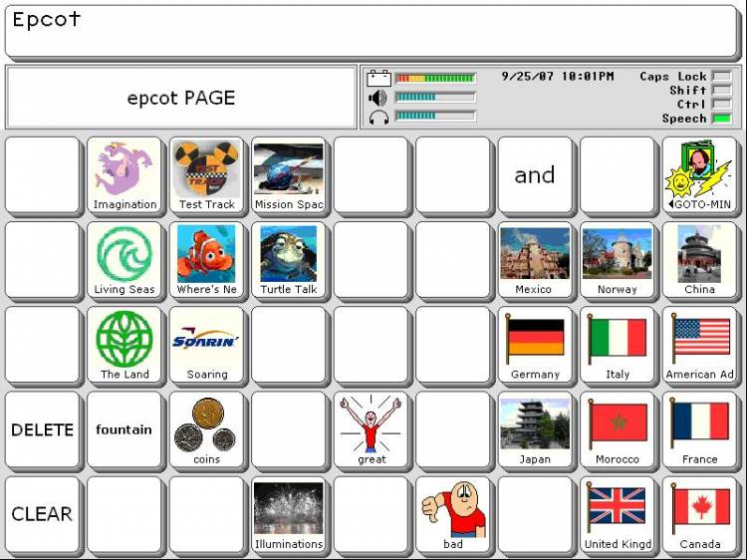Open the GOTO-MIN page icon
The width and height of the screenshot is (747, 560).
[699, 175]
